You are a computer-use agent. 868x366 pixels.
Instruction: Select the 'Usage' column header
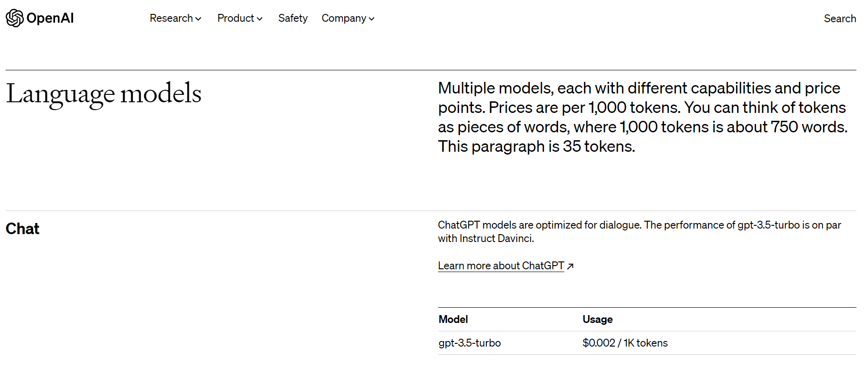pyautogui.click(x=597, y=319)
